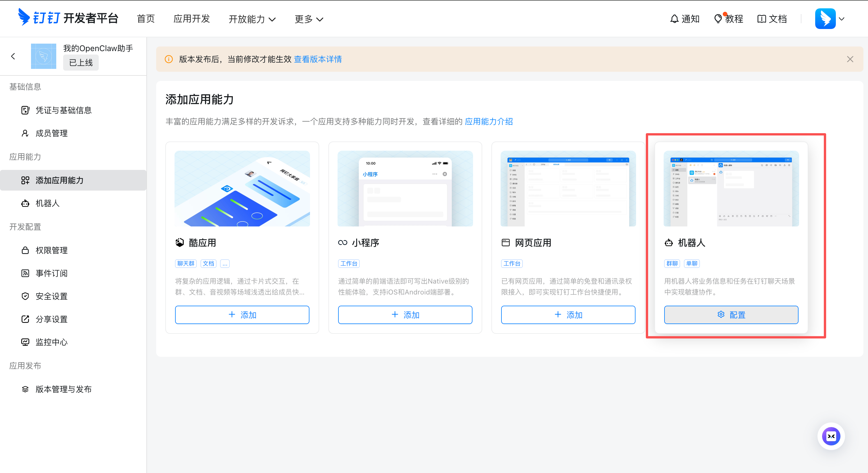Open 事件订阅 in the sidebar
This screenshot has width=868, height=473.
(52, 273)
